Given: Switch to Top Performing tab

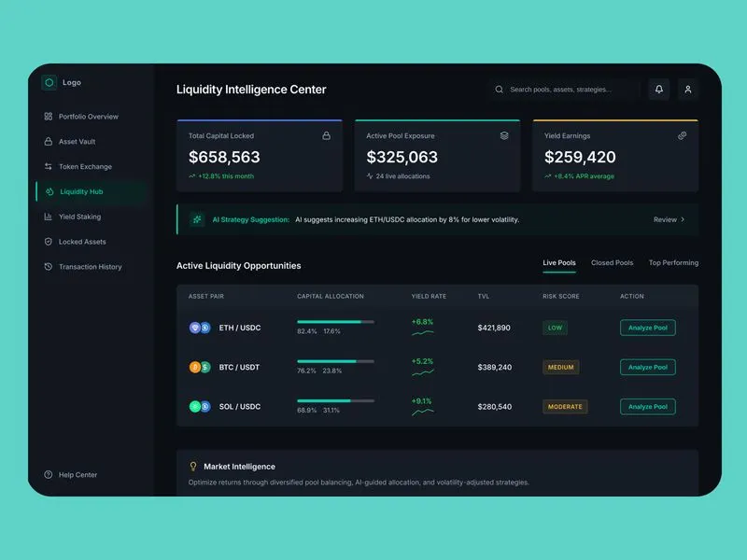Looking at the screenshot, I should 673,262.
